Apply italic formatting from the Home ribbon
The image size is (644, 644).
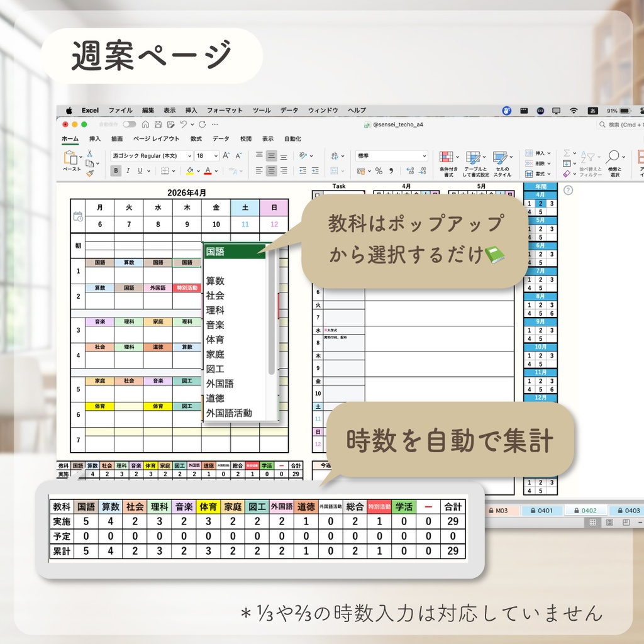[128, 170]
